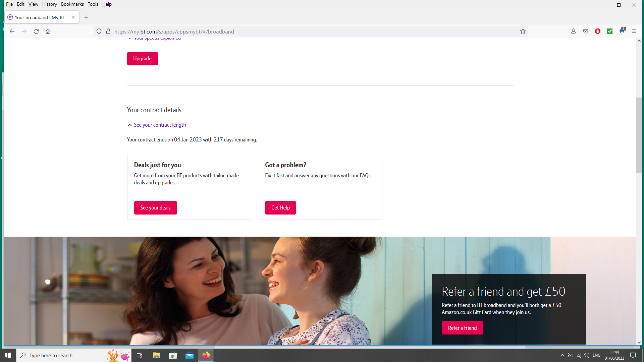Open the clock showing 11:44
Screen dimensions: 644x362
tap(614, 355)
